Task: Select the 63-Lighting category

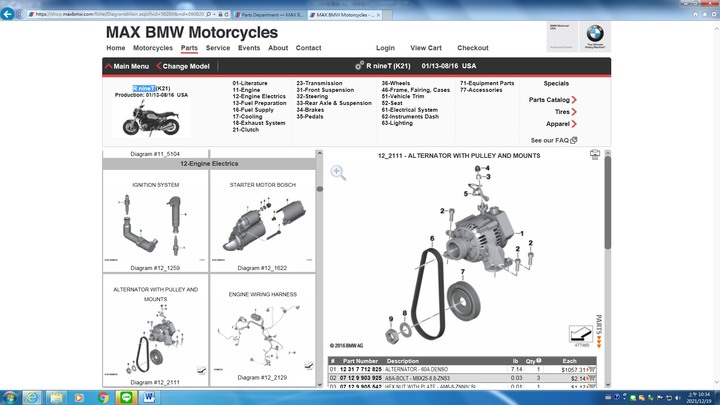Action: click(397, 123)
